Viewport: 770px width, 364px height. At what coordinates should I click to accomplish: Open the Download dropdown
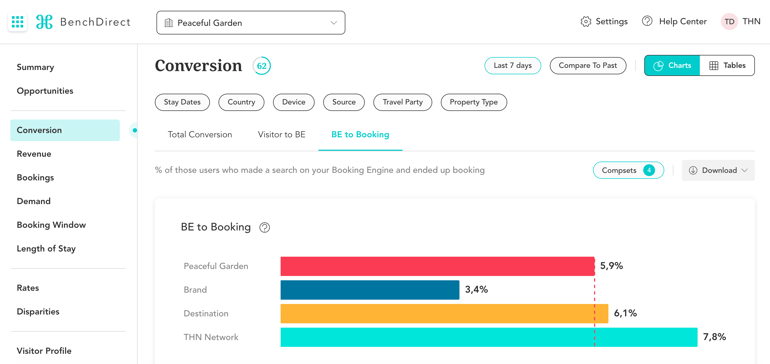[x=718, y=170]
